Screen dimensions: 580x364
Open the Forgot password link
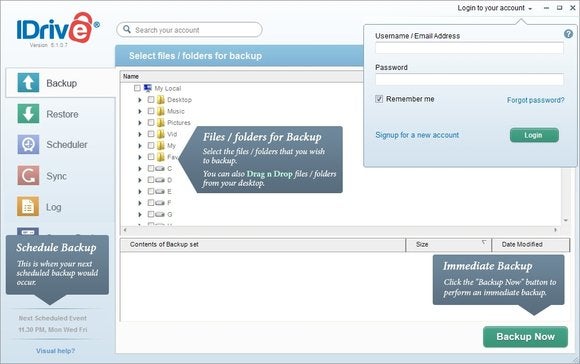tap(536, 100)
